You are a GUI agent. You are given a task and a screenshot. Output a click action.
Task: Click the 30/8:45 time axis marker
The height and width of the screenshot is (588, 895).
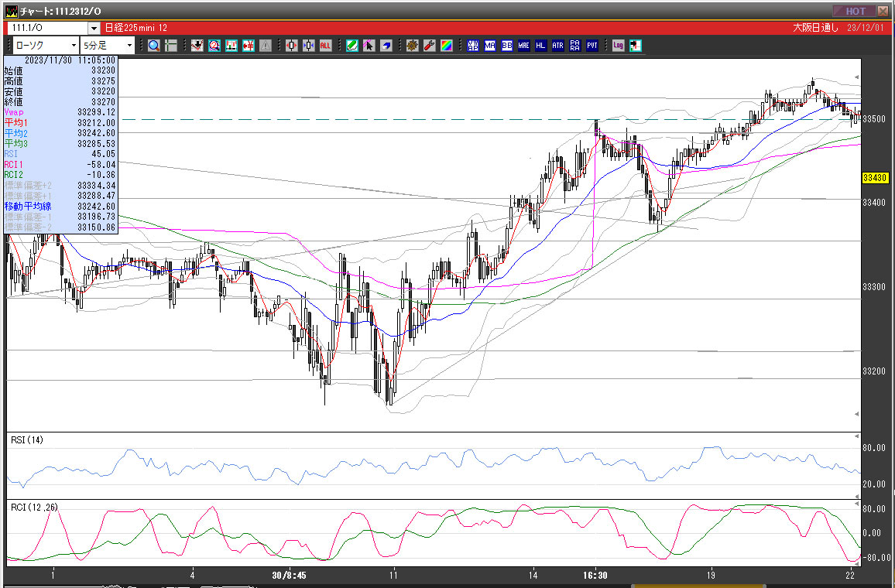pyautogui.click(x=289, y=575)
